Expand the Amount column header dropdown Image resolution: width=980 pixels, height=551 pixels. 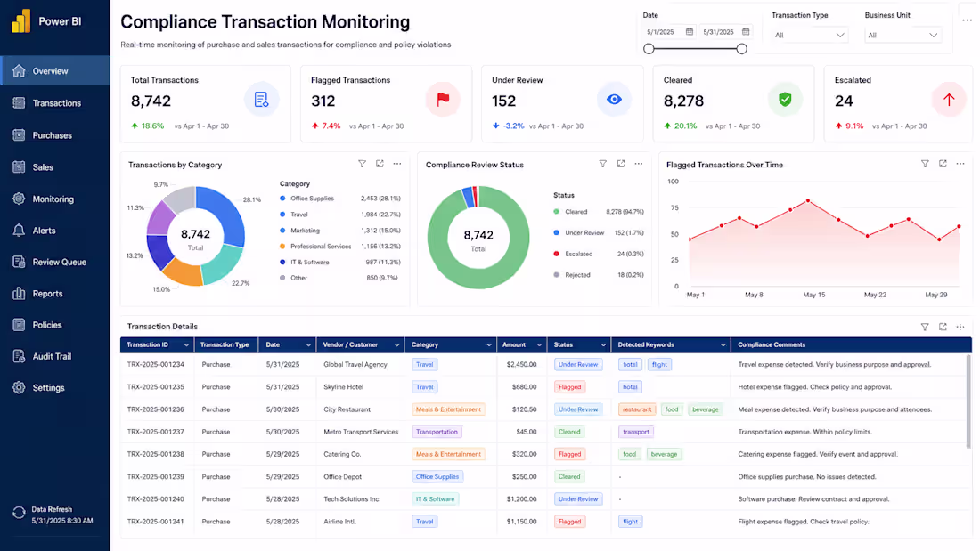539,344
